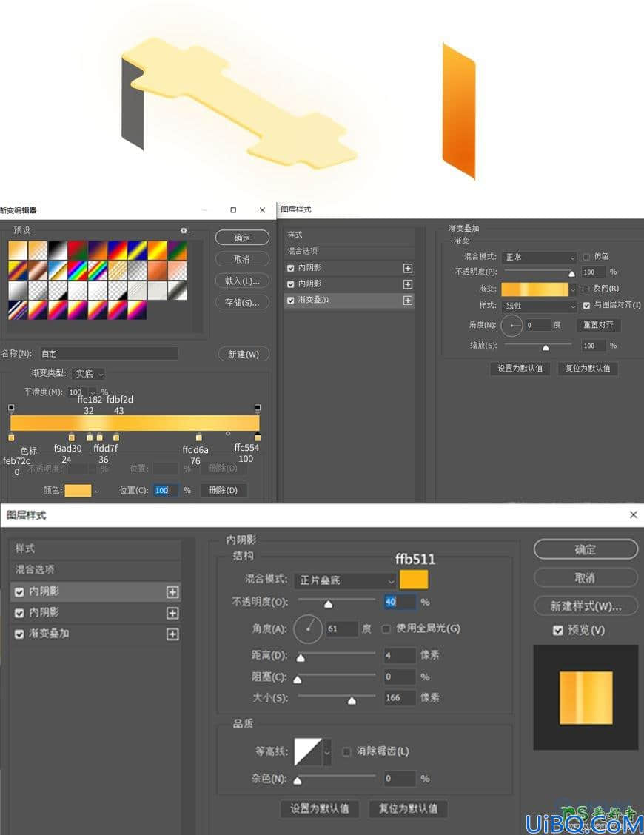Viewport: 644px width, 835px height.
Task: Click the midpoint diamond below the gradient bar
Action: click(228, 434)
